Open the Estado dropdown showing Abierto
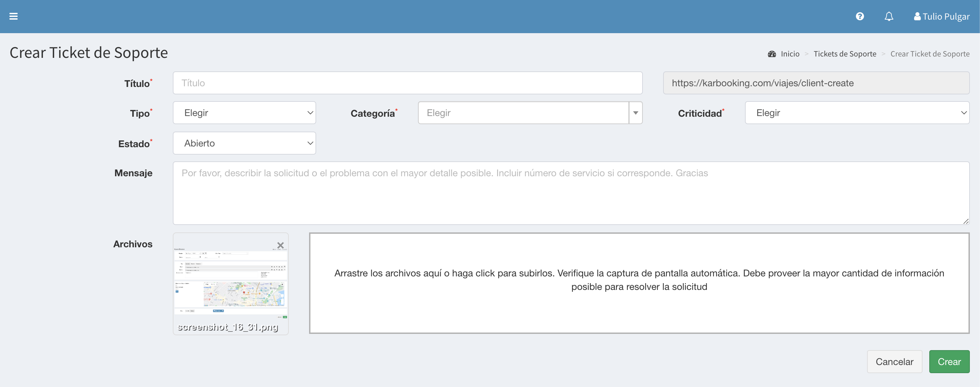 point(244,143)
